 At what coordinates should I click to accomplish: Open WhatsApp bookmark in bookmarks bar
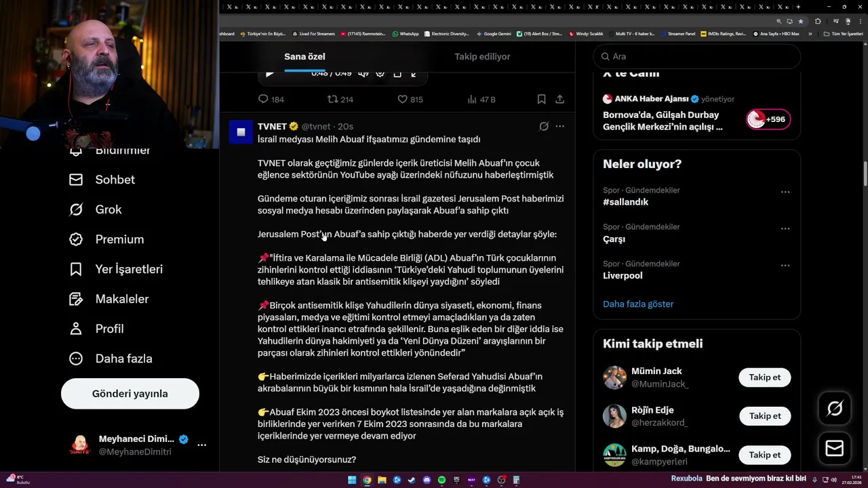click(406, 33)
